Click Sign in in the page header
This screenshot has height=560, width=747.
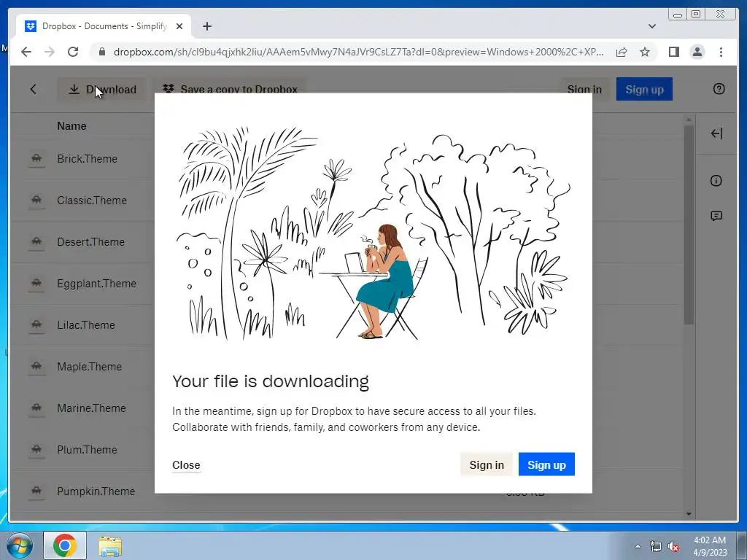[584, 90]
